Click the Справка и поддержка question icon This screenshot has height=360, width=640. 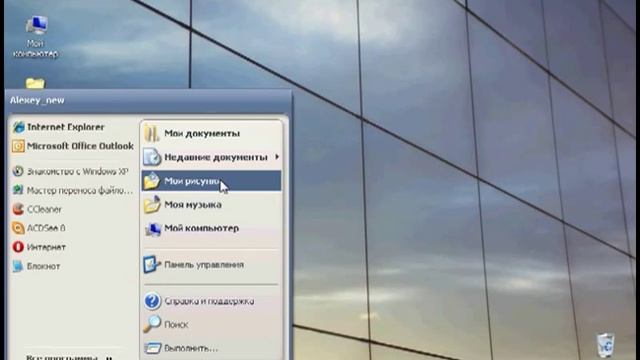(x=152, y=301)
